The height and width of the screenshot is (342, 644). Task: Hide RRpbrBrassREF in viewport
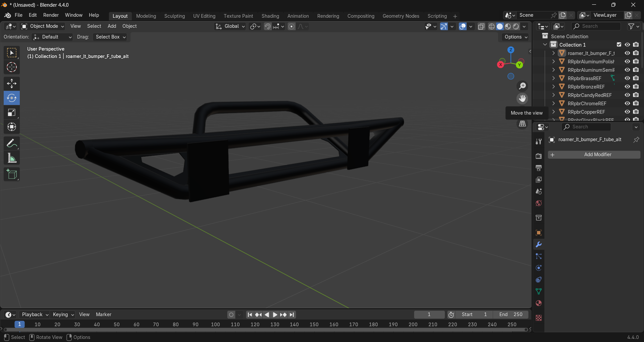(x=627, y=78)
